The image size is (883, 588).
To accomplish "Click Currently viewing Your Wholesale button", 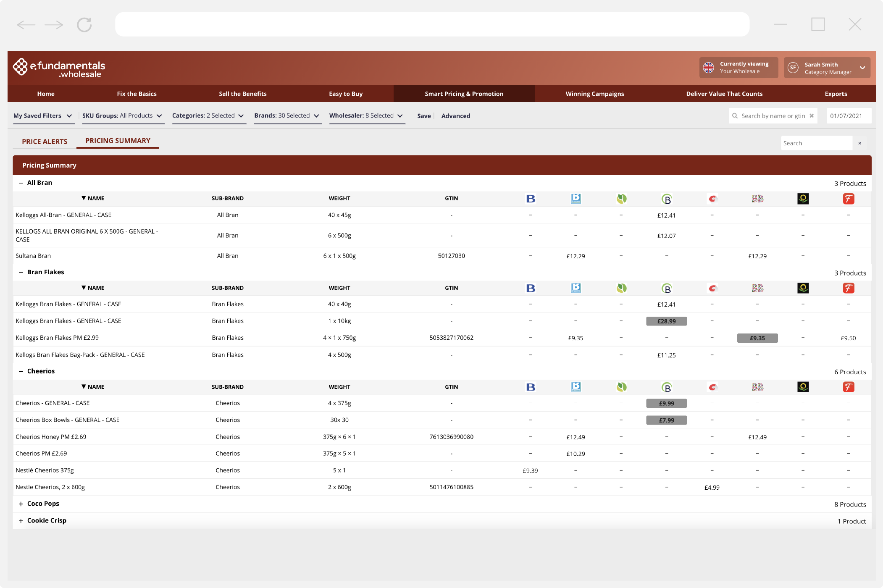I will point(739,68).
